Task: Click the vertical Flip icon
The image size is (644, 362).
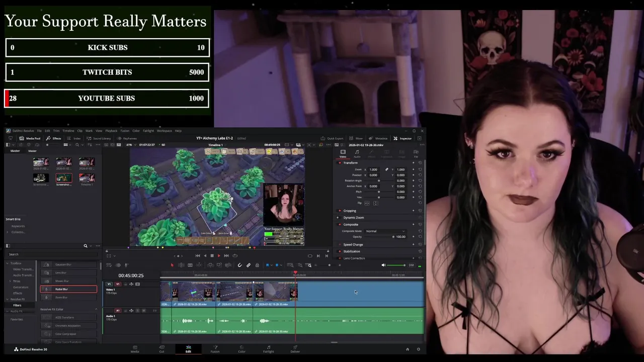Action: [375, 203]
